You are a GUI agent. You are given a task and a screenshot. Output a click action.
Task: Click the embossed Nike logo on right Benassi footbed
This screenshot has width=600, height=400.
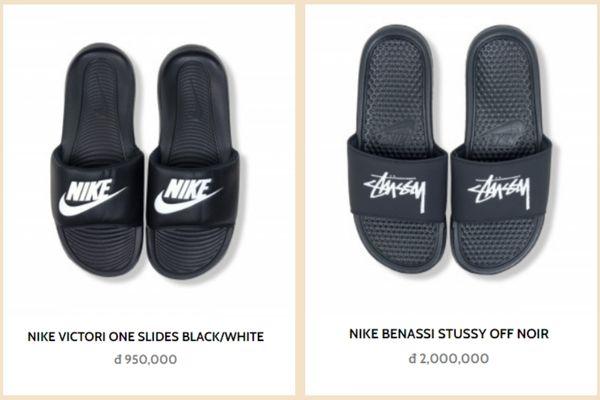point(503,121)
